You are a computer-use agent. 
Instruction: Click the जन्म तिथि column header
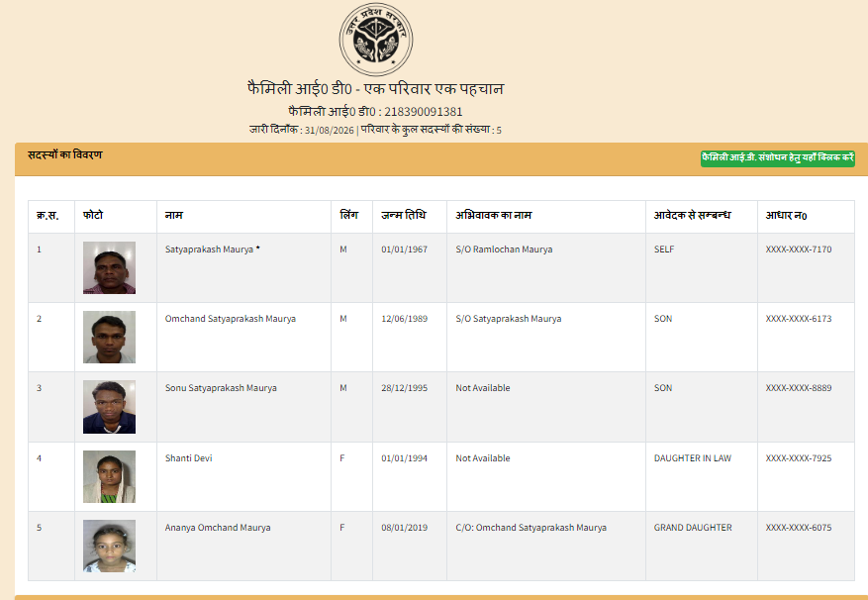click(404, 215)
